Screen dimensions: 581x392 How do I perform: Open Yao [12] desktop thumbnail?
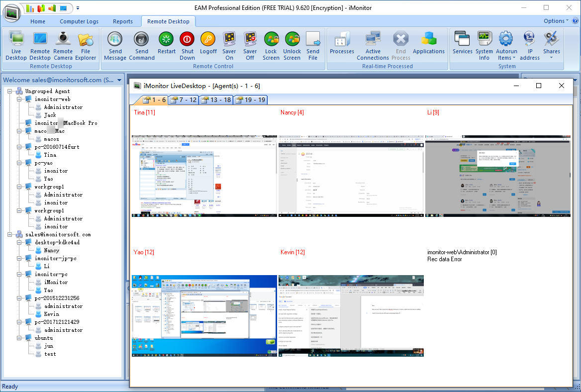point(204,316)
